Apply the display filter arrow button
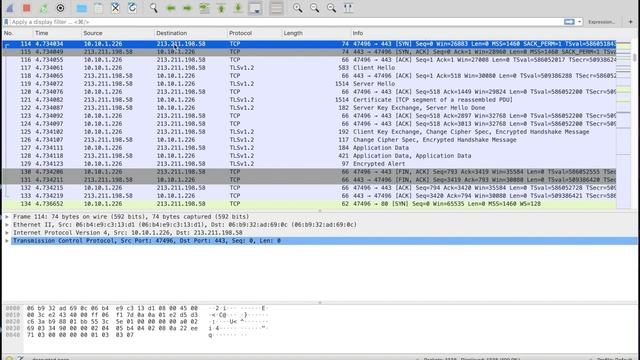Screen dimensions: 640x360 (x=569, y=22)
